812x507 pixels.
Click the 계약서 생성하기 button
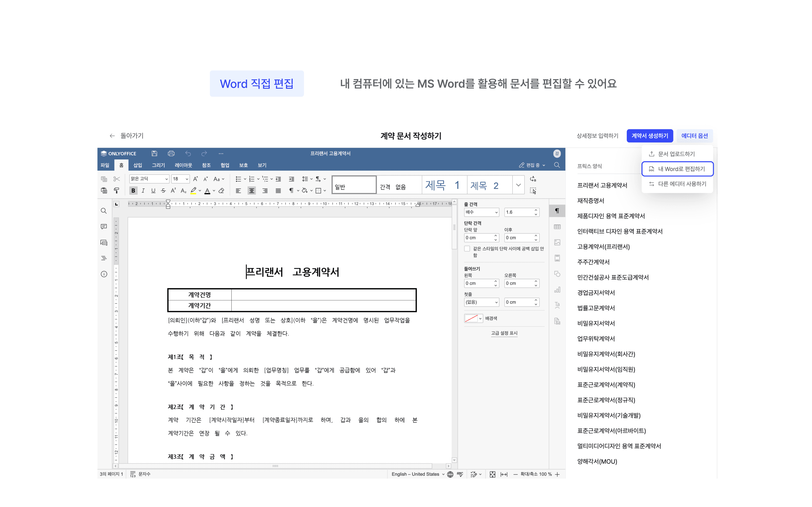click(649, 135)
